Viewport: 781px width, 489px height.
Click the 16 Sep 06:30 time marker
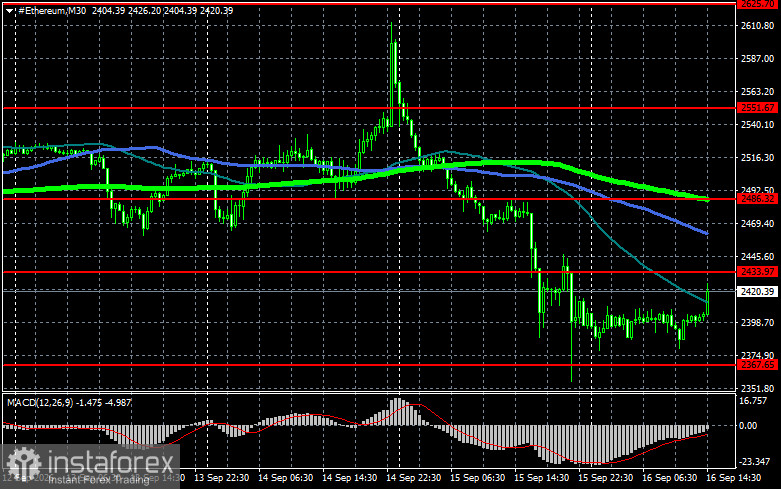coord(669,478)
